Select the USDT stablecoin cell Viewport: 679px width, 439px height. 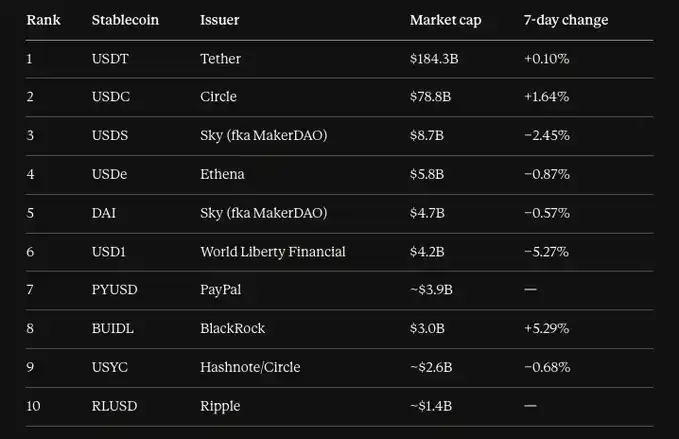tap(110, 59)
